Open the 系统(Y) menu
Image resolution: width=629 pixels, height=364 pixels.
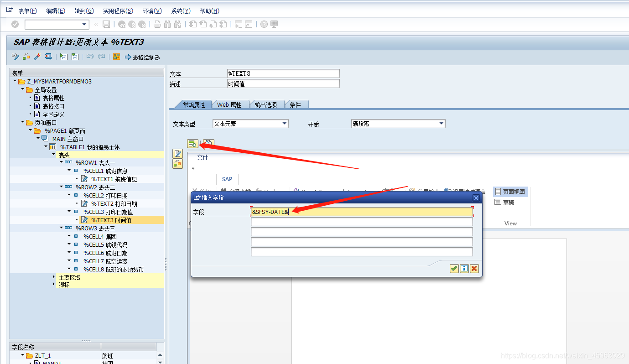point(181,11)
